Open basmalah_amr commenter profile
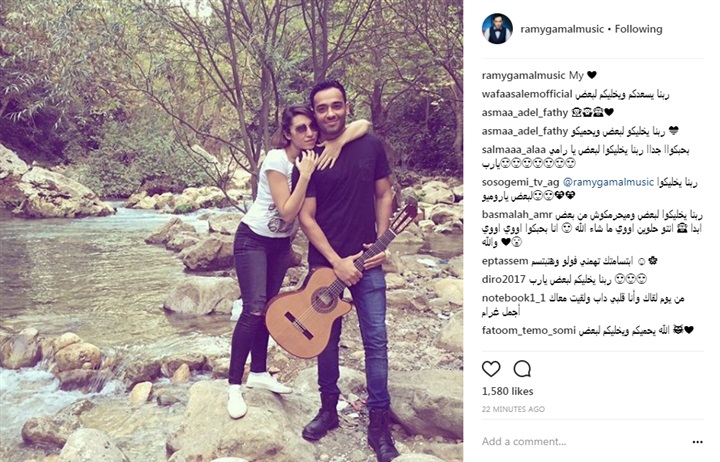Image resolution: width=720 pixels, height=462 pixels. point(517,214)
